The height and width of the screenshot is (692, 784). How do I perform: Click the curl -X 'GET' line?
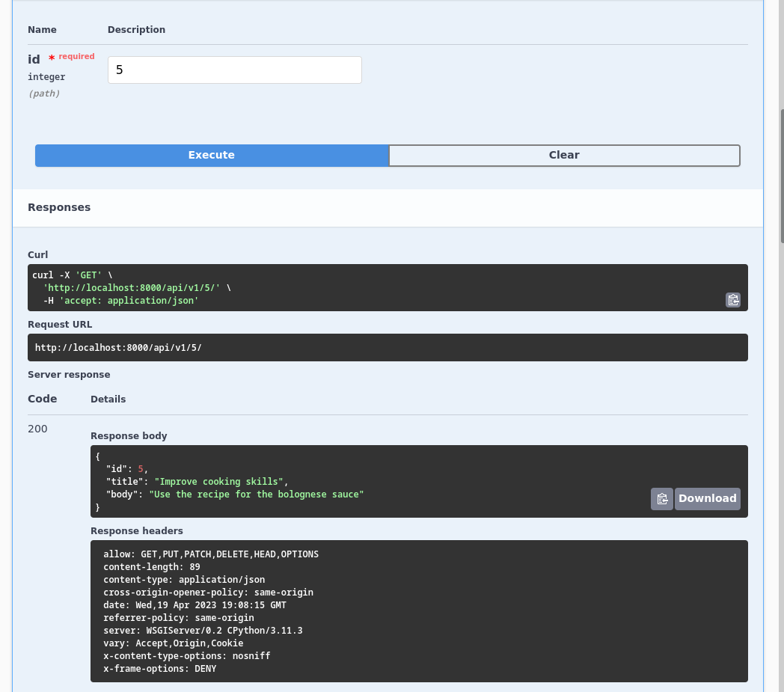click(x=72, y=275)
